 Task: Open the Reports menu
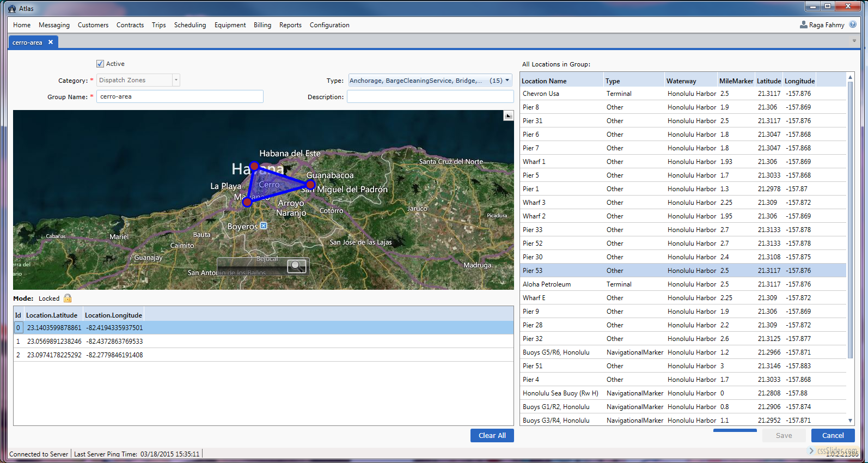290,25
